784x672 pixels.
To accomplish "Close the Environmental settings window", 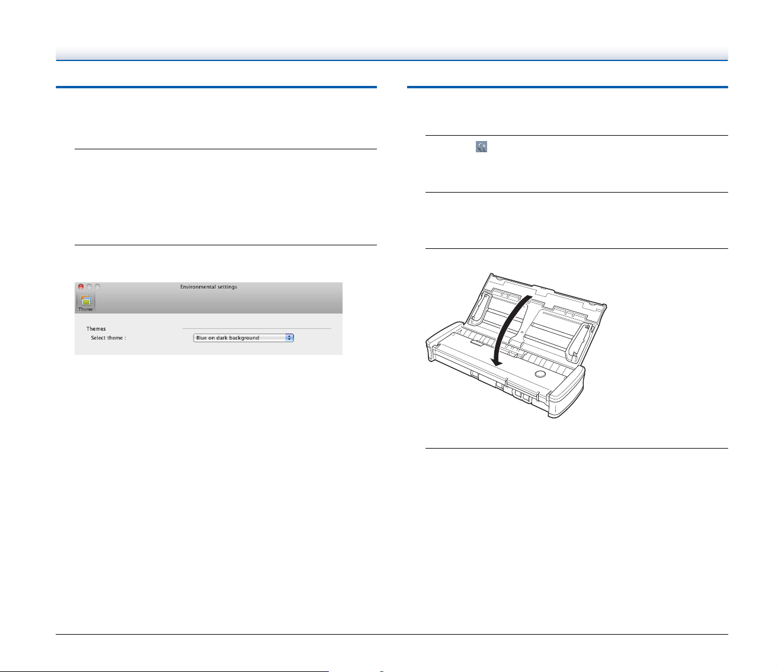I will click(x=81, y=287).
